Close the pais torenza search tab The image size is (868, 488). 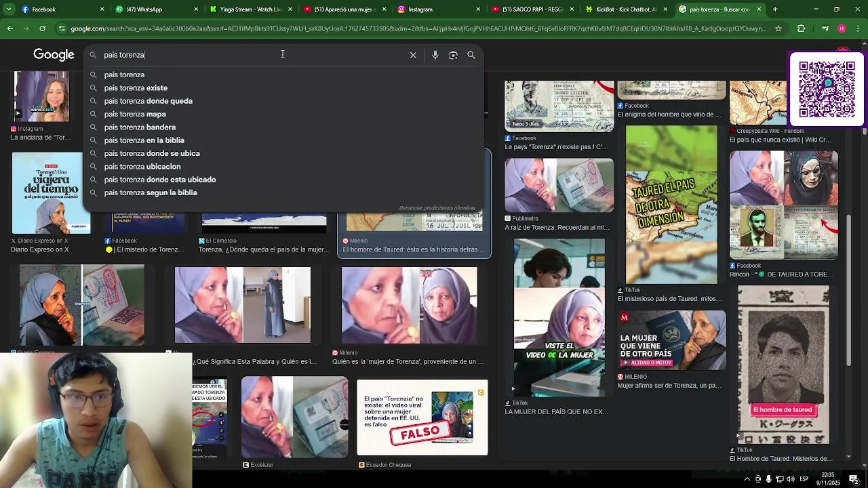point(759,9)
